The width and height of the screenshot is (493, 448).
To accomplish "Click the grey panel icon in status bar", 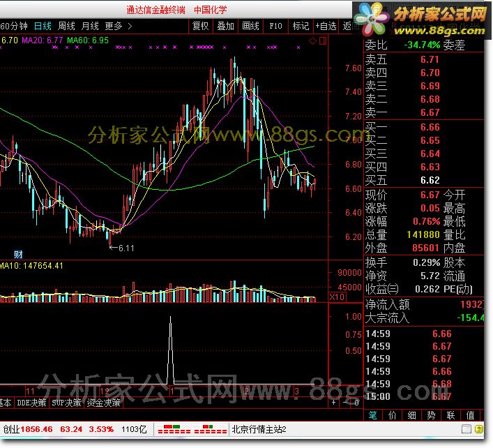I will [467, 428].
